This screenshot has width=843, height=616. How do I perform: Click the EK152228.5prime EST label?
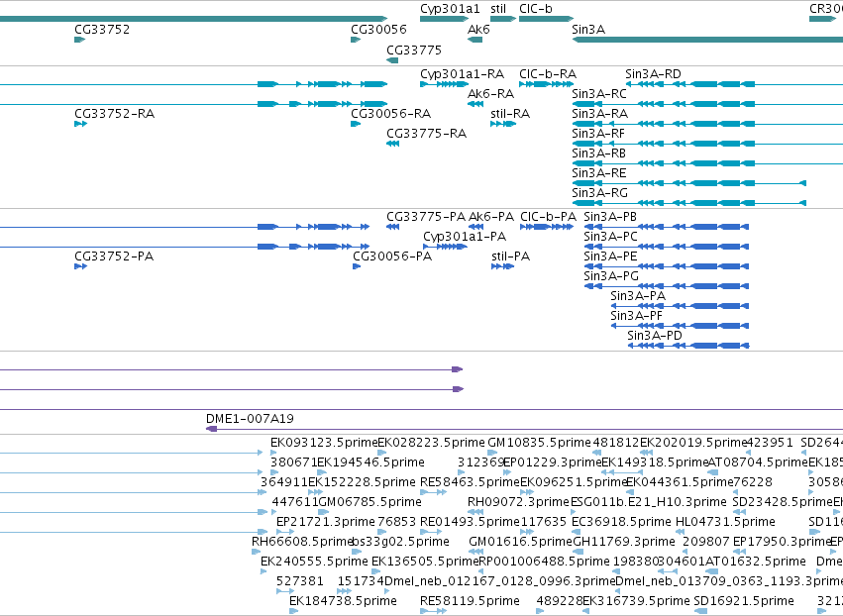(362, 482)
